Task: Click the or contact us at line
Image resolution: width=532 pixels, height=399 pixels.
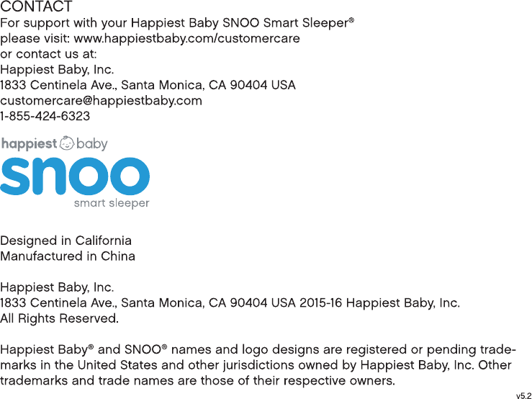Action: [48, 54]
